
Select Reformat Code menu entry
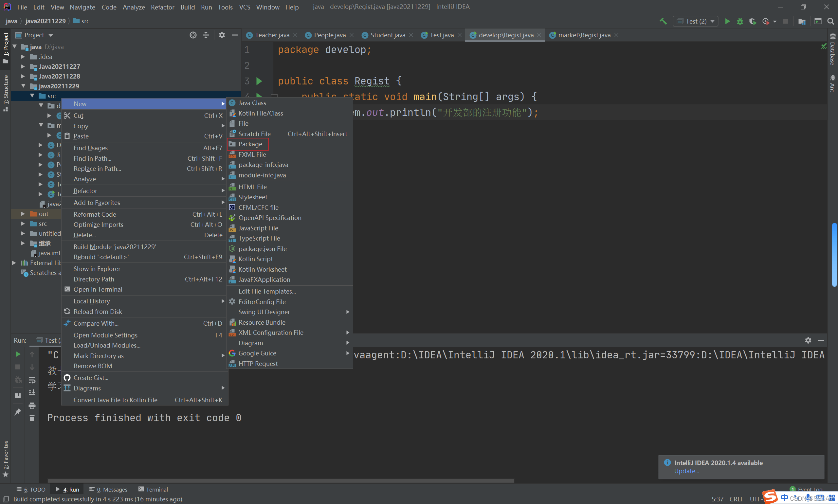coord(144,214)
